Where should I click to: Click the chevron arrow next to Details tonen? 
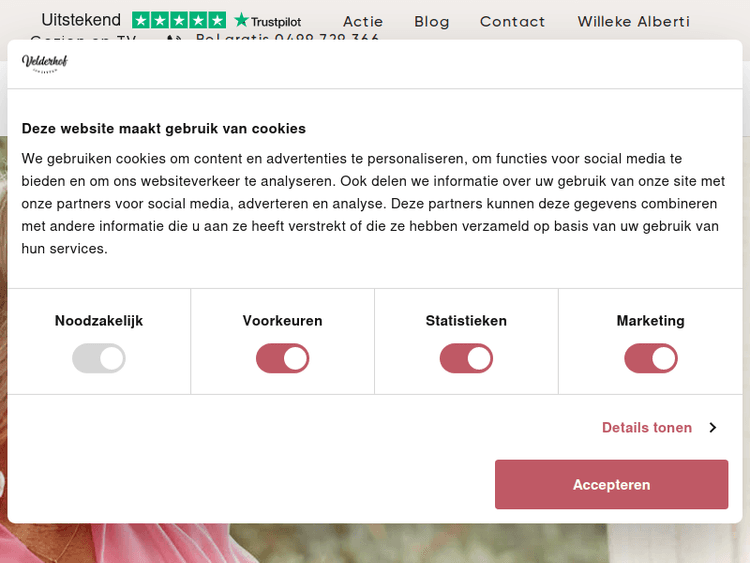[x=713, y=428]
